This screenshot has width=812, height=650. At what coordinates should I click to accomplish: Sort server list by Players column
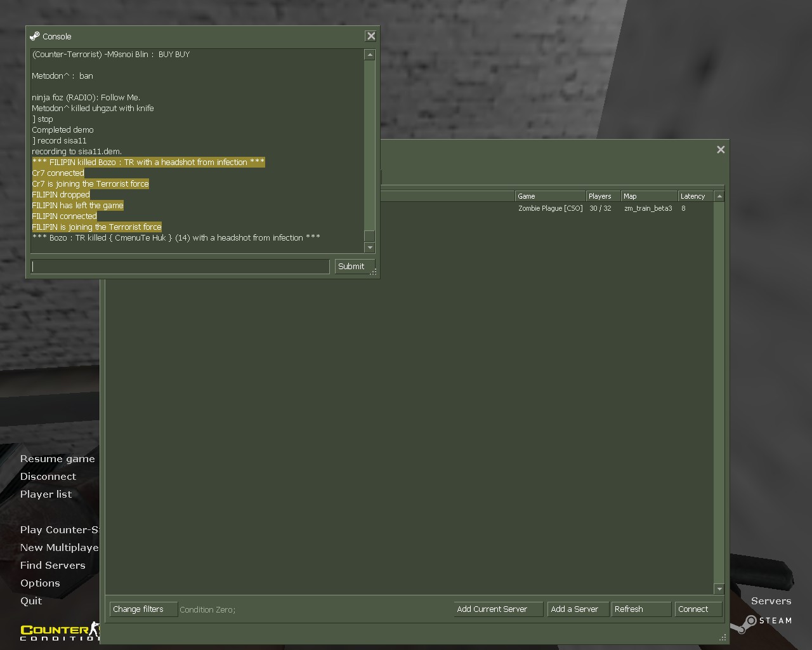pyautogui.click(x=603, y=196)
